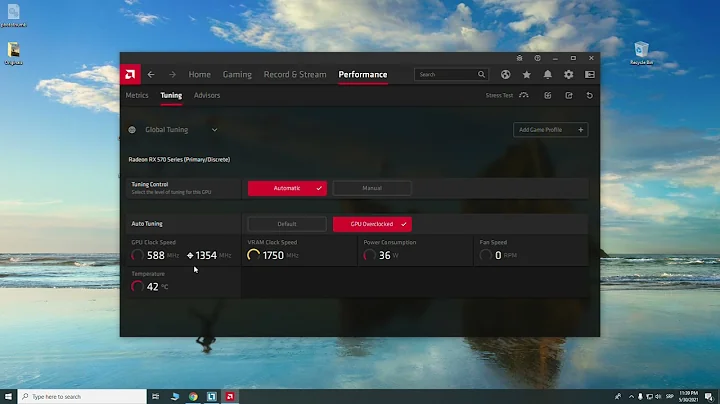The height and width of the screenshot is (404, 720).
Task: Click the Radeon RX 570 Series label
Action: coord(179,159)
